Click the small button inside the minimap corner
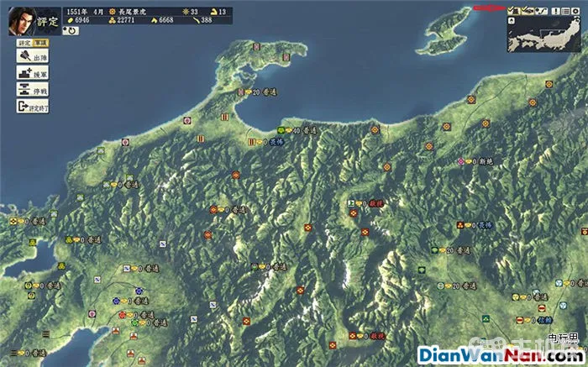The image size is (588, 367). pyautogui.click(x=512, y=21)
